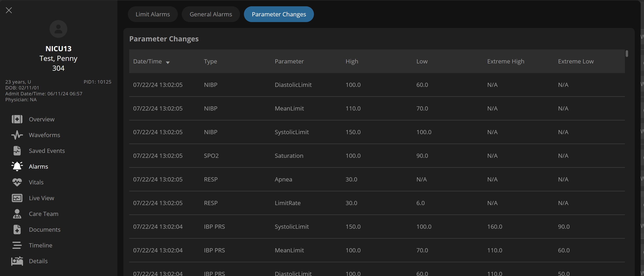The width and height of the screenshot is (644, 276).
Task: Select the Live View monitor icon
Action: pyautogui.click(x=17, y=198)
